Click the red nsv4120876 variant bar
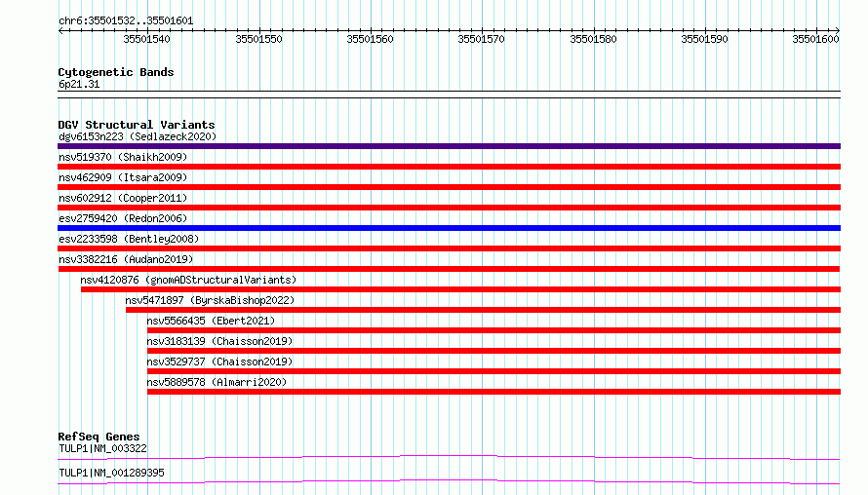Screen dimensions: 868x495 pyautogui.click(x=460, y=289)
